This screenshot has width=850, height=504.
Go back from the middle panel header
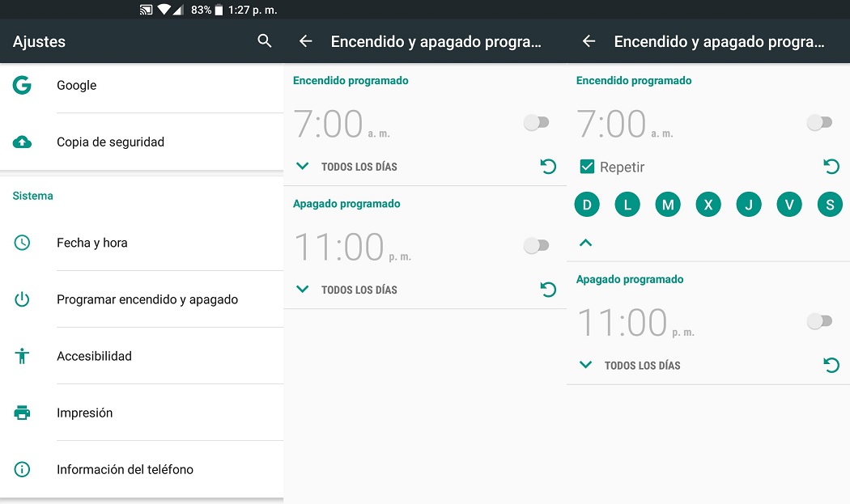(x=306, y=41)
